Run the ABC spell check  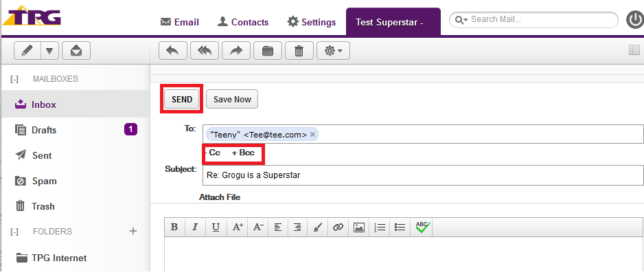(x=422, y=227)
